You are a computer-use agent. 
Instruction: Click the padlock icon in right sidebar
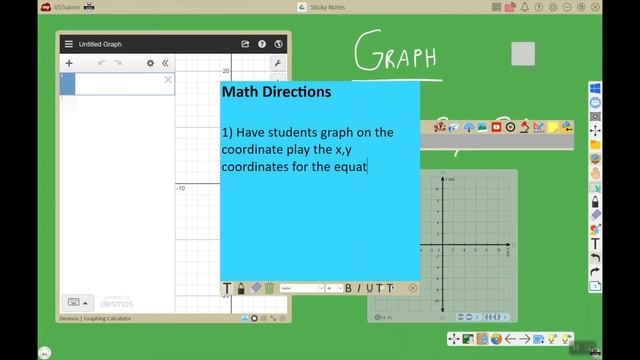(x=595, y=201)
